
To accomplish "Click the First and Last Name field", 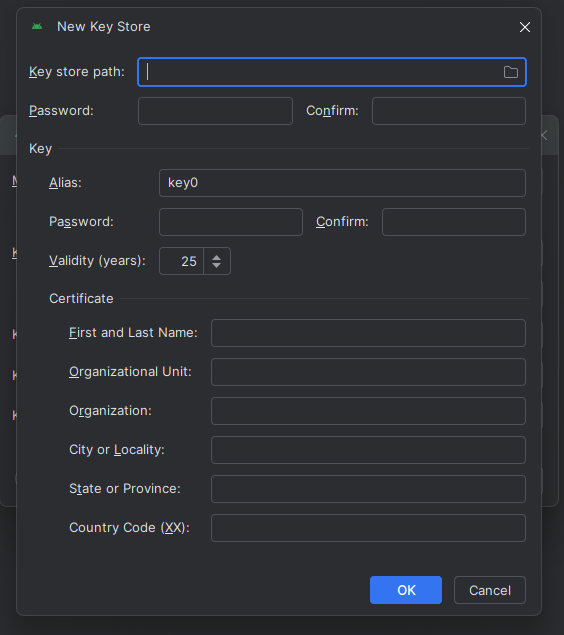I will pyautogui.click(x=368, y=333).
